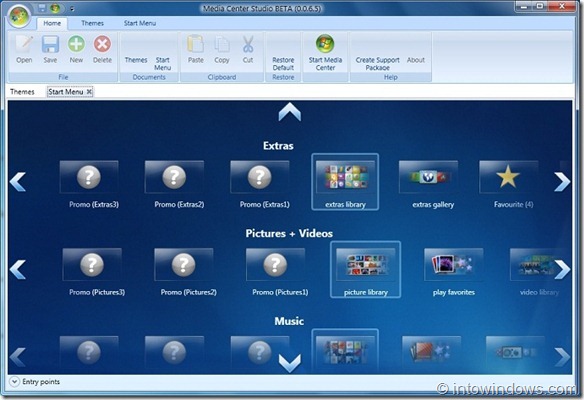The image size is (584, 400).
Task: Delete the selected item
Action: [102, 49]
